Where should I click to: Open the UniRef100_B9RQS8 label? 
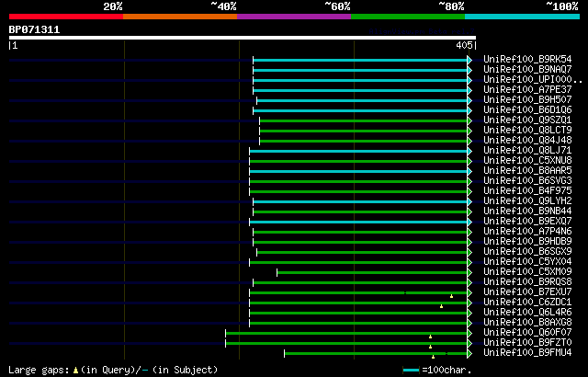point(527,282)
